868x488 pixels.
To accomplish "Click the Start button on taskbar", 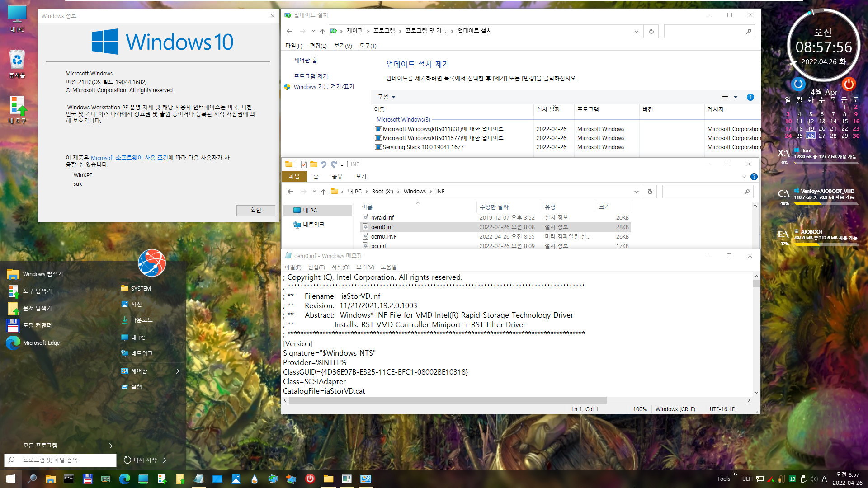I will pos(11,479).
